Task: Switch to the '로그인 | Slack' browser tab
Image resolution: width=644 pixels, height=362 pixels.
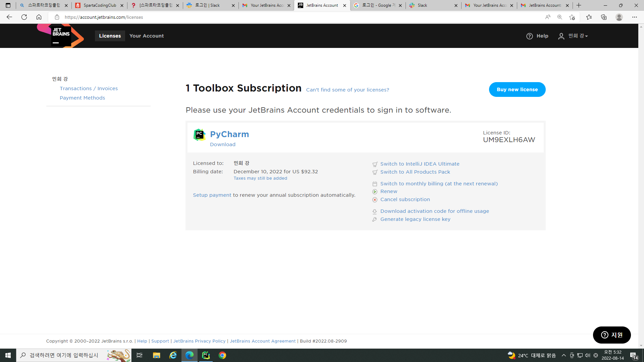Action: 211,5
